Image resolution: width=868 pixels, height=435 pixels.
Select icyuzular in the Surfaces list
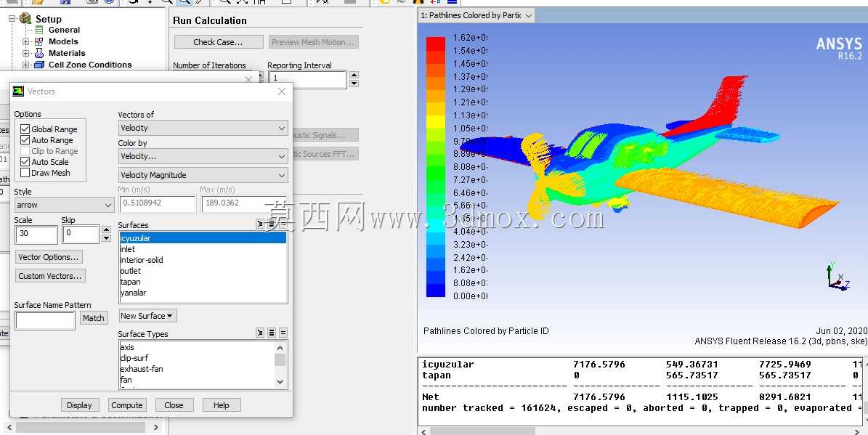203,238
